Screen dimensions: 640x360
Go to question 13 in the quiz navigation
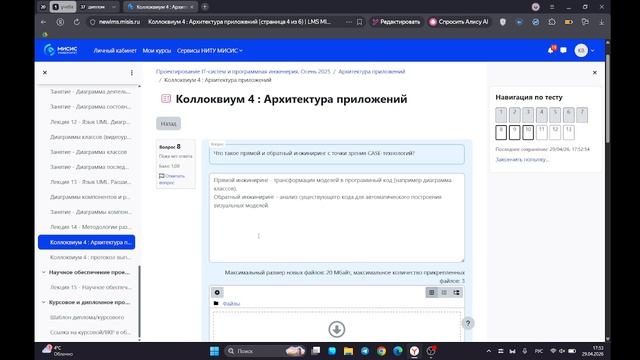pos(569,132)
